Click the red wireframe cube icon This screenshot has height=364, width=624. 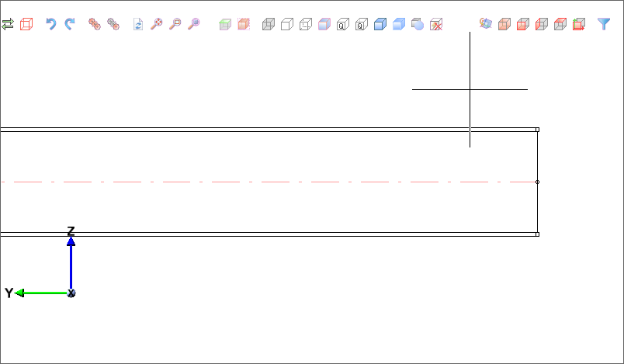tap(26, 24)
